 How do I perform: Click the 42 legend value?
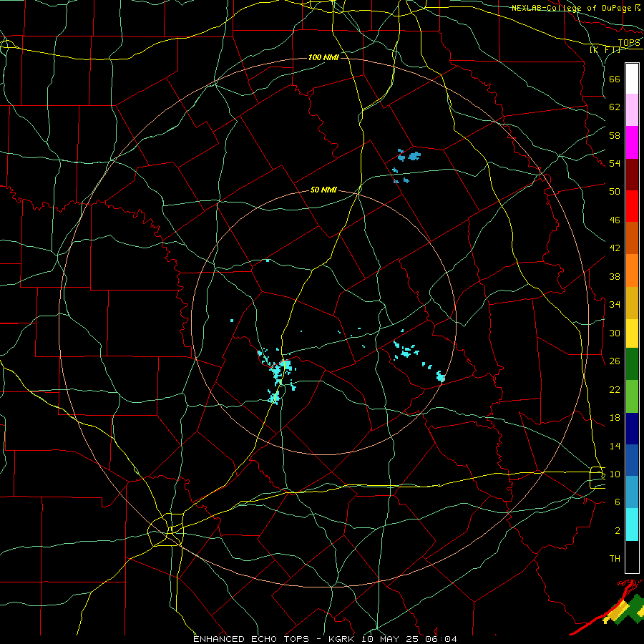[615, 248]
